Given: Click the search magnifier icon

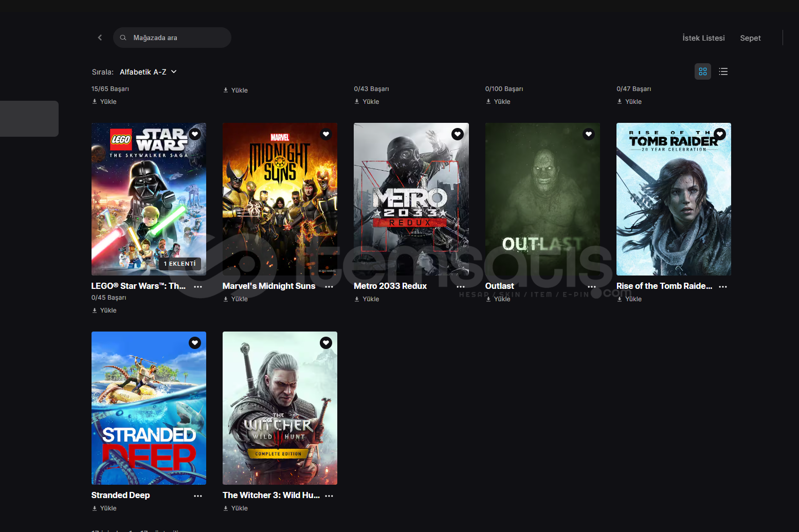Looking at the screenshot, I should [x=123, y=38].
